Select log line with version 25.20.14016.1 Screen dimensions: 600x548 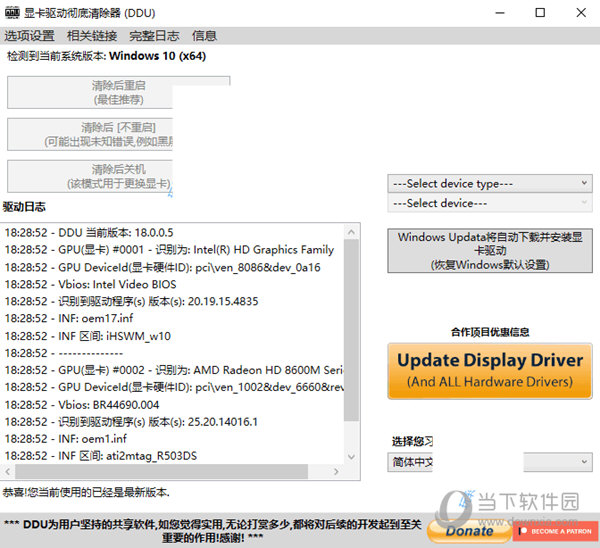pos(131,422)
